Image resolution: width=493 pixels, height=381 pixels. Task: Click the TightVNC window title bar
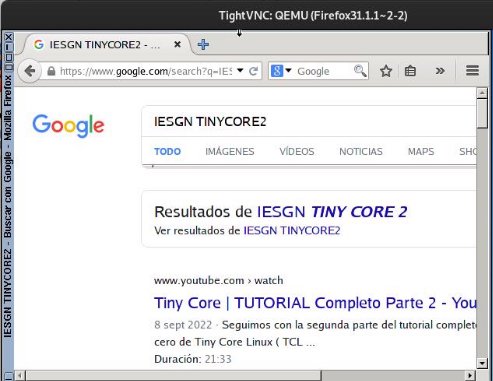click(x=247, y=15)
